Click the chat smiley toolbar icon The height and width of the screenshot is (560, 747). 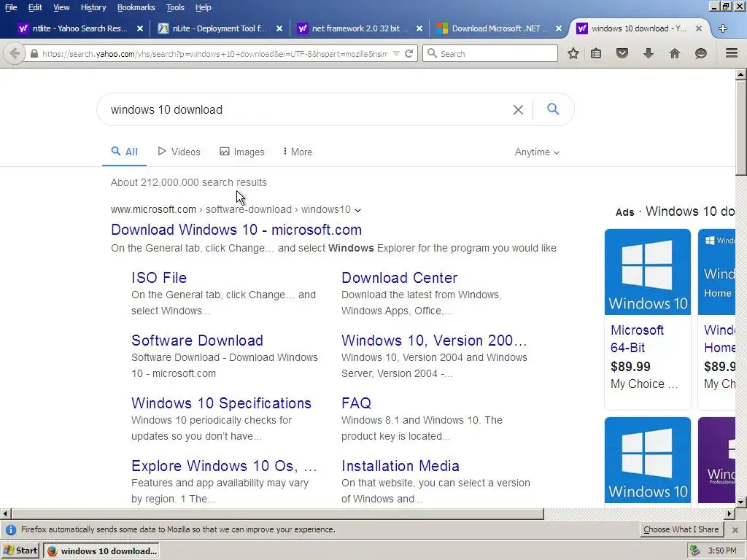[701, 53]
